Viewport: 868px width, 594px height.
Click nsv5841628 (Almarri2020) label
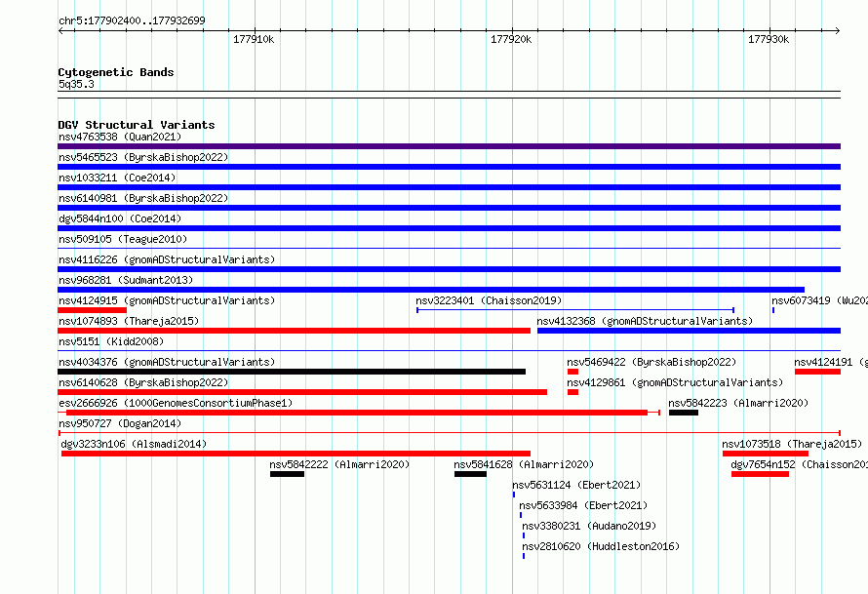[x=524, y=464]
